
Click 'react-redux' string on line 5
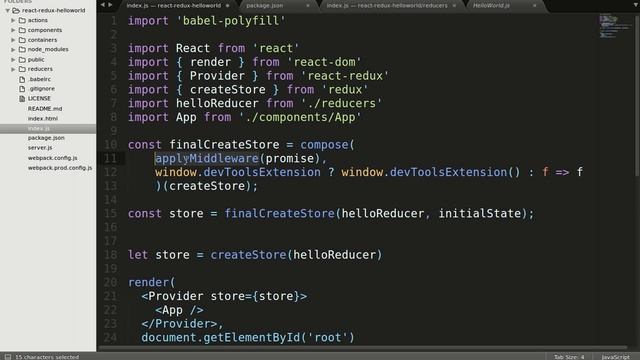(345, 76)
